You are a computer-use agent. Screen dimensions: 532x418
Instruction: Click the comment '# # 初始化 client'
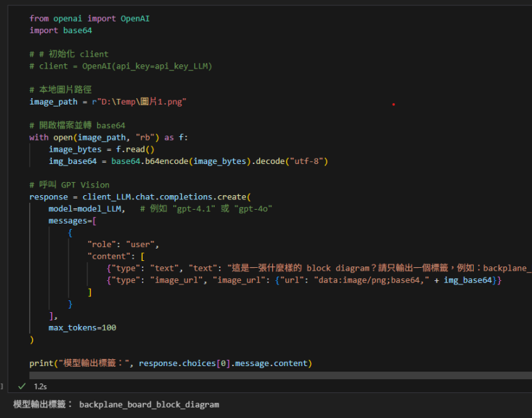(69, 54)
